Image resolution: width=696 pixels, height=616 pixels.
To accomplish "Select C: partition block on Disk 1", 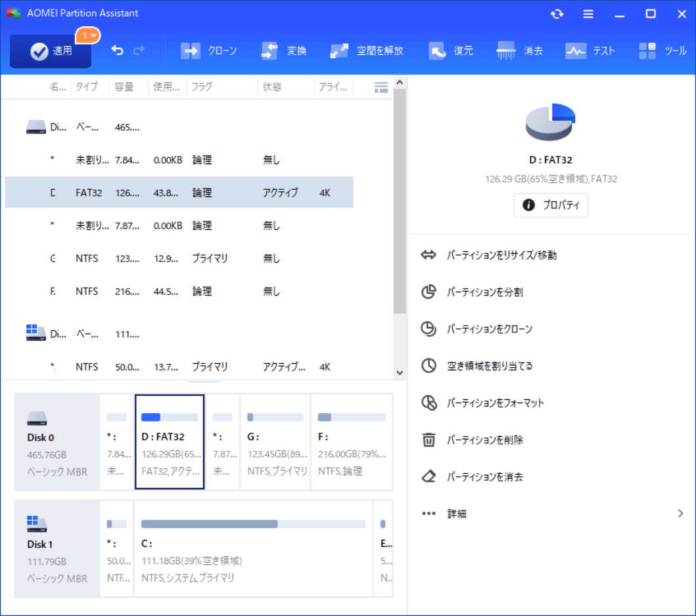I will coord(254,548).
